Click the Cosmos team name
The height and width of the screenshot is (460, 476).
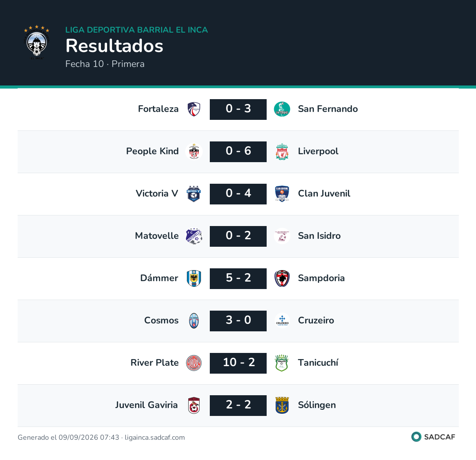(x=161, y=320)
